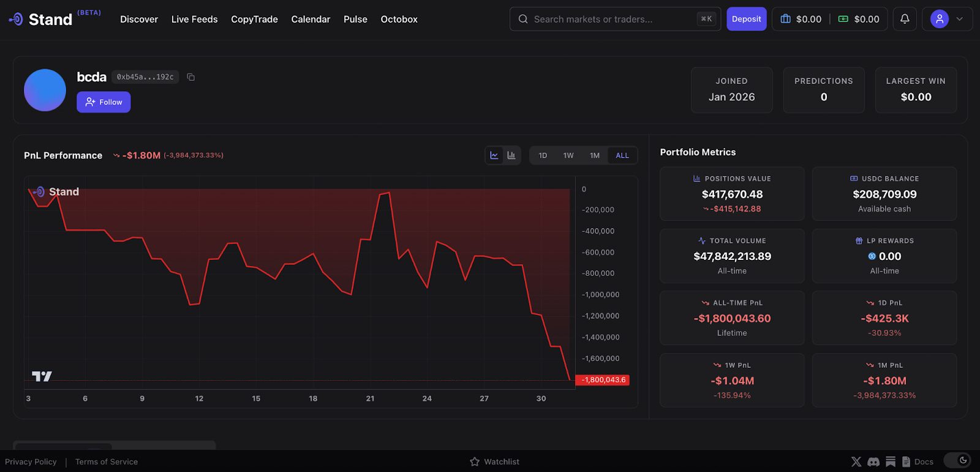Viewport: 980px width, 472px height.
Task: Open the Pulse page
Action: tap(355, 19)
